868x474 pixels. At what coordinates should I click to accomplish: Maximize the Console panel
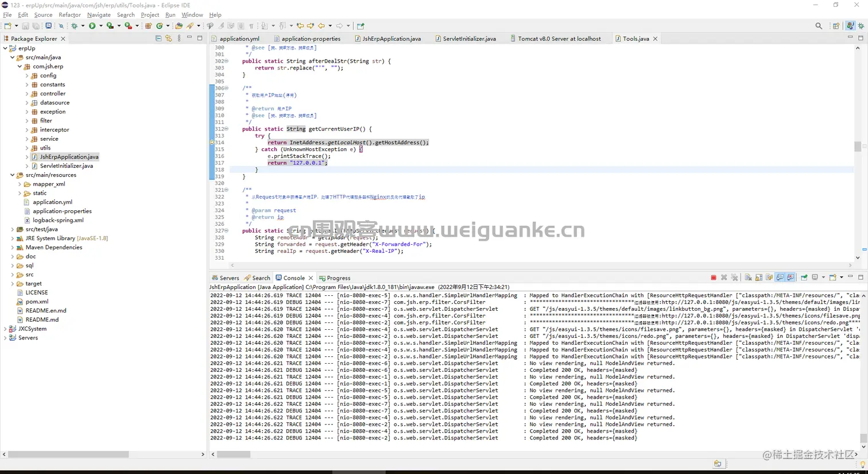point(861,277)
